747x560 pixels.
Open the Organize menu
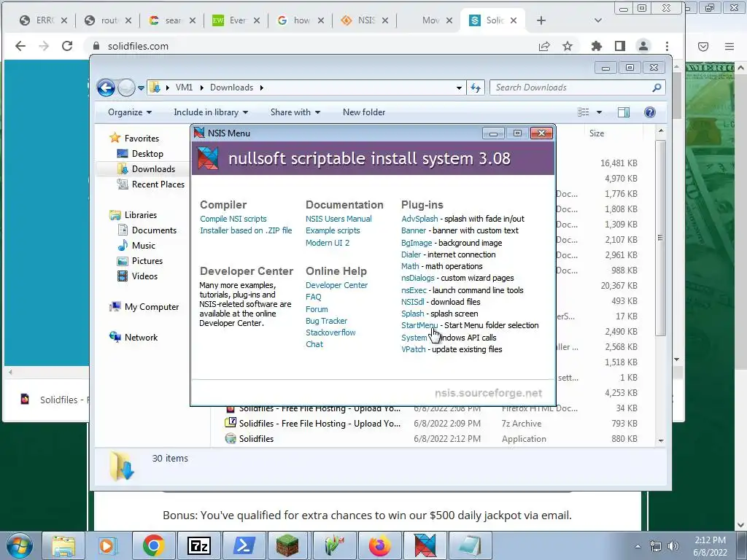[130, 112]
